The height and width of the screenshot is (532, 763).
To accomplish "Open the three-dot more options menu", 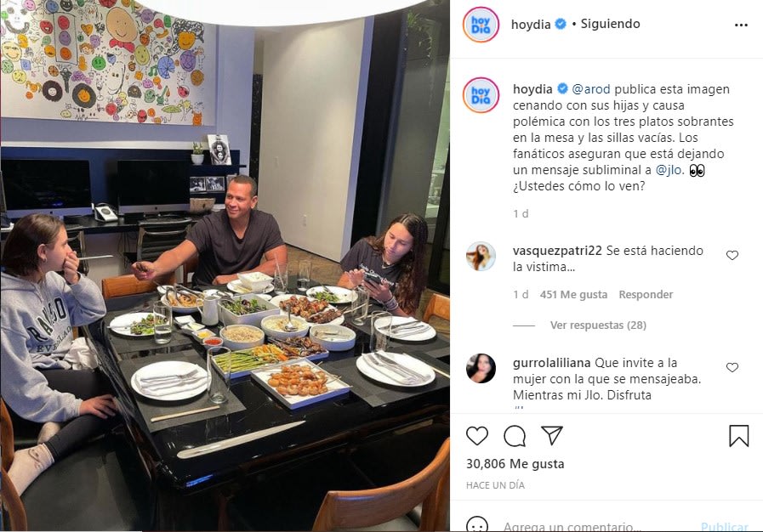I will (x=741, y=25).
